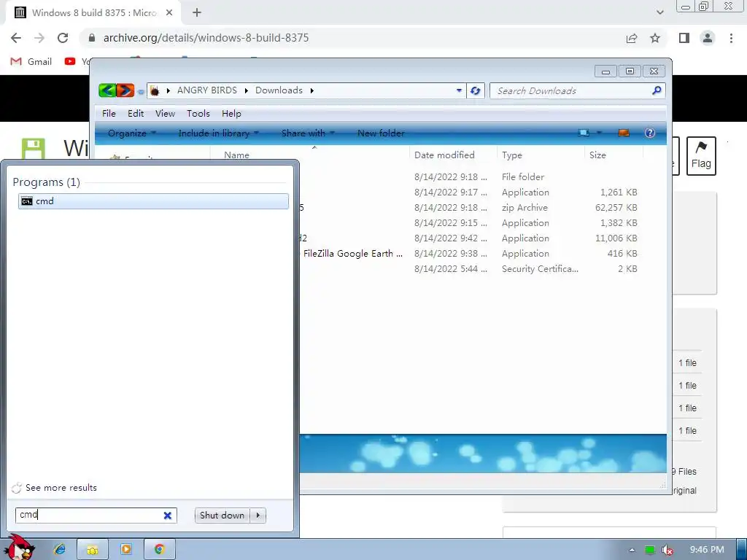Click the Angry Birds Start button
The width and height of the screenshot is (747, 560).
click(19, 548)
